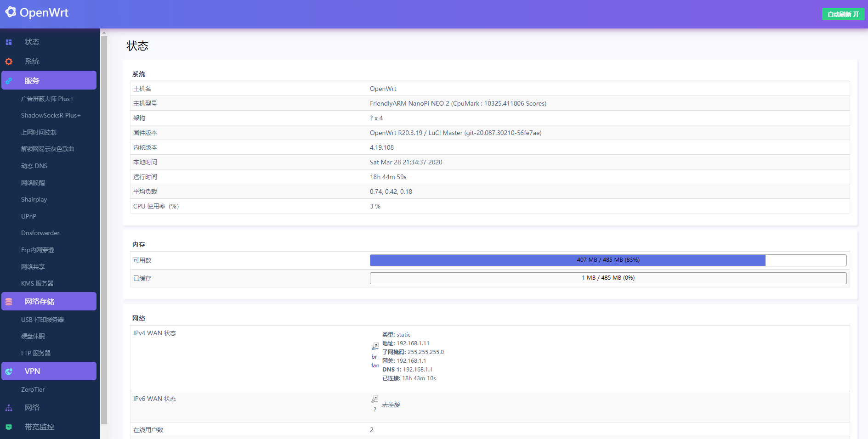Open 网络唤醒 page
Screen dimensions: 868x439
coord(33,183)
